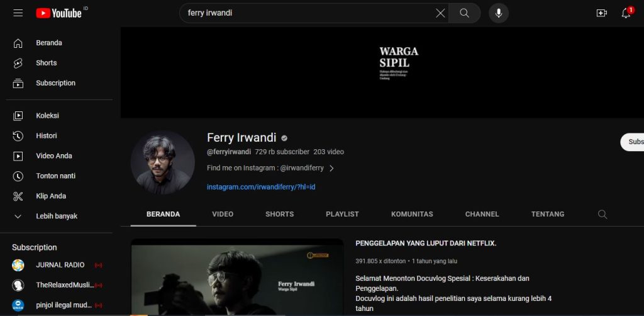Open the instagram.com/irwandiferry link
Screen dimensions: 644x316
[x=261, y=187]
